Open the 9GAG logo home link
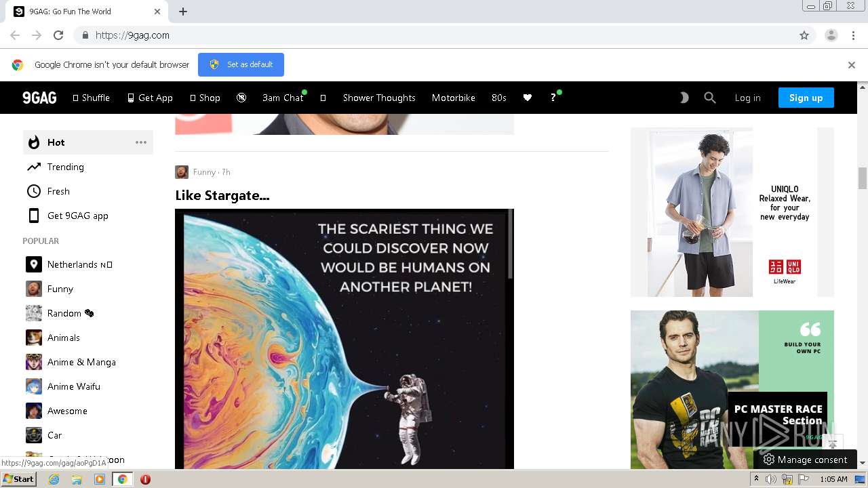Screen dimensions: 868x488 pyautogui.click(x=39, y=98)
